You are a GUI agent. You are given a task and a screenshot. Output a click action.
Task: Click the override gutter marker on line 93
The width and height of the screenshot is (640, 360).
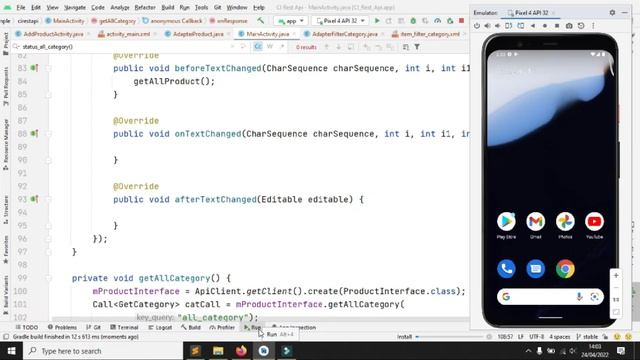(34, 199)
